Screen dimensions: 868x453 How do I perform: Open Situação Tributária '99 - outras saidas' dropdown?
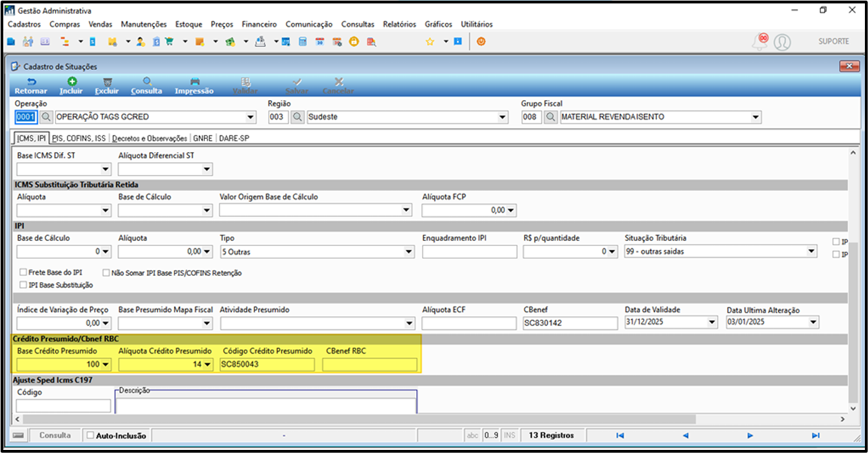812,252
